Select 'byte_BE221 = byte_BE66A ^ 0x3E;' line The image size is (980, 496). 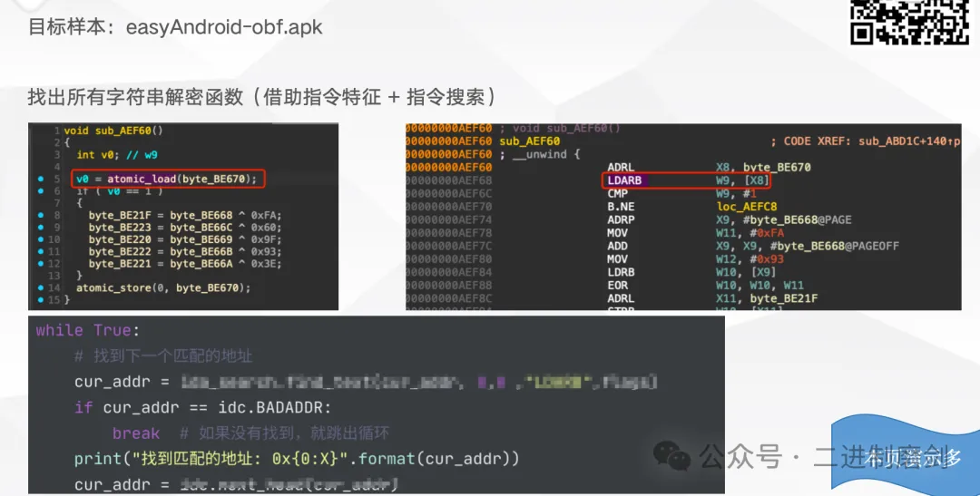click(x=185, y=264)
